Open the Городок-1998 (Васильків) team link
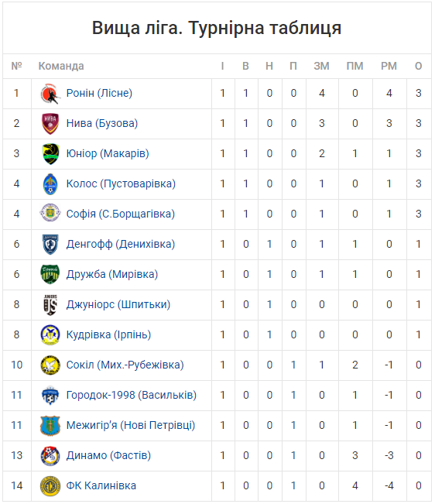The height and width of the screenshot is (504, 435). (132, 395)
